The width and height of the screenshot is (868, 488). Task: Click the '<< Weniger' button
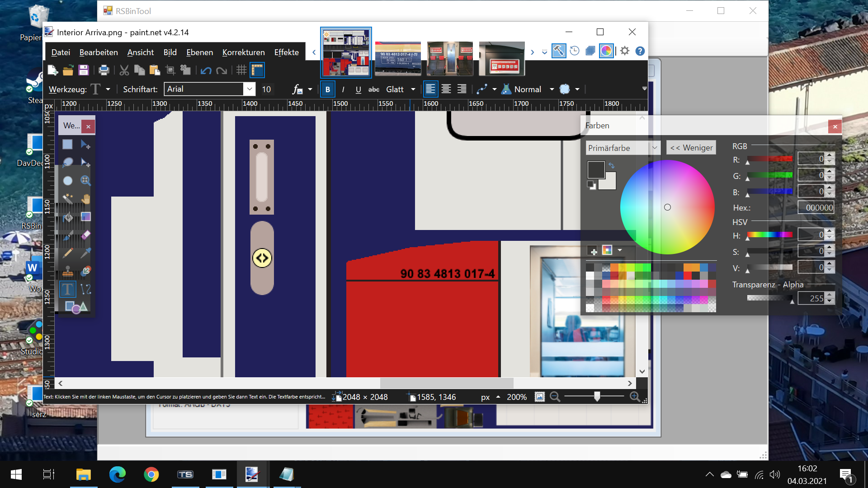691,148
